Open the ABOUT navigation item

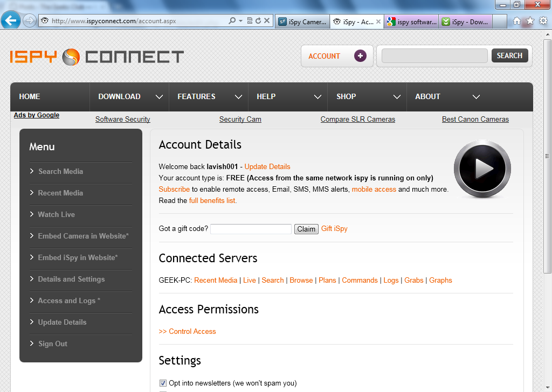click(x=427, y=97)
